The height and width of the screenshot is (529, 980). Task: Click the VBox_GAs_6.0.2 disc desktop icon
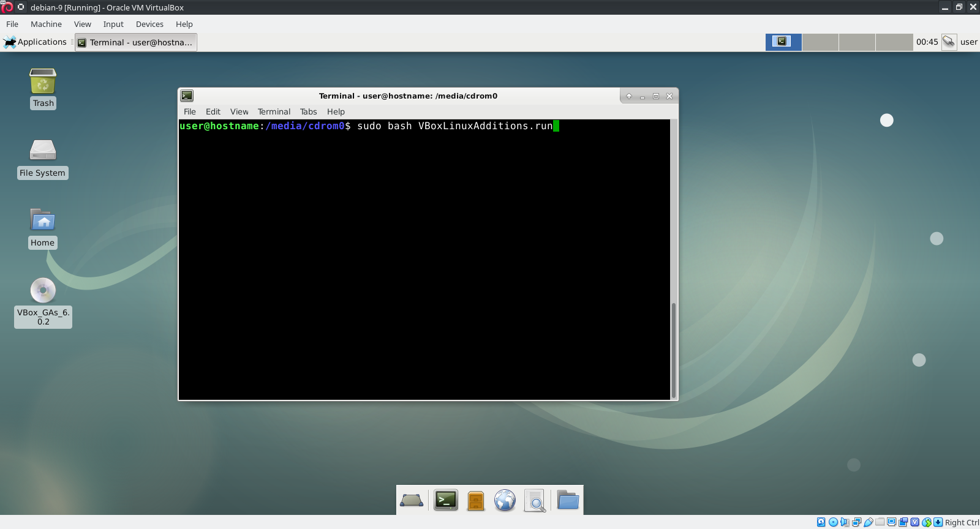tap(43, 291)
